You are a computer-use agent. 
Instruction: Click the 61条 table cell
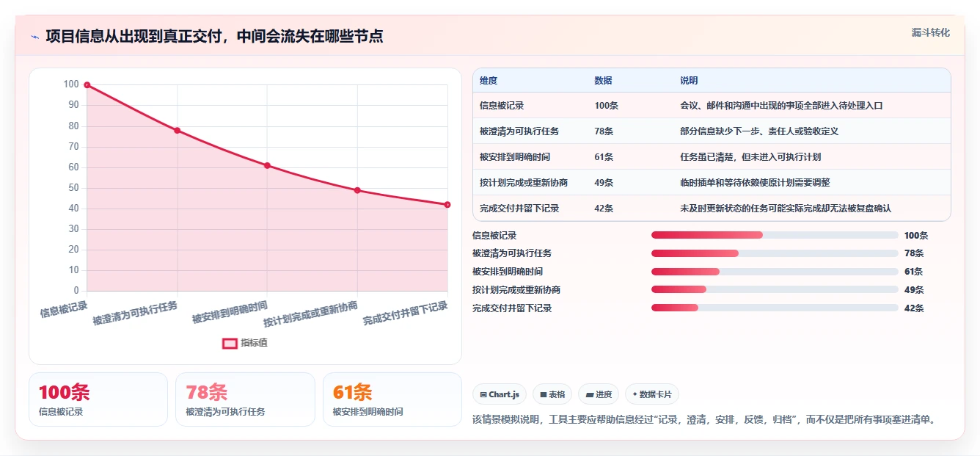[604, 157]
